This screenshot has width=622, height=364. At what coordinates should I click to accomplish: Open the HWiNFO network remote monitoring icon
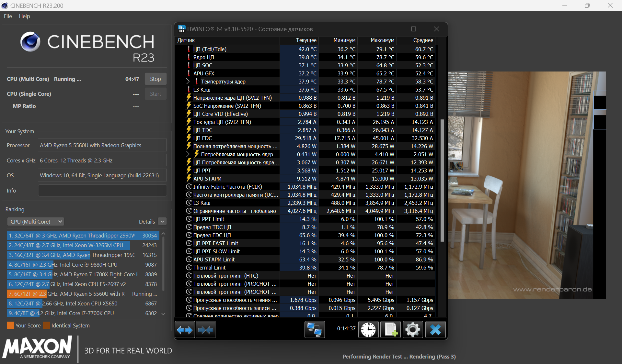(314, 330)
